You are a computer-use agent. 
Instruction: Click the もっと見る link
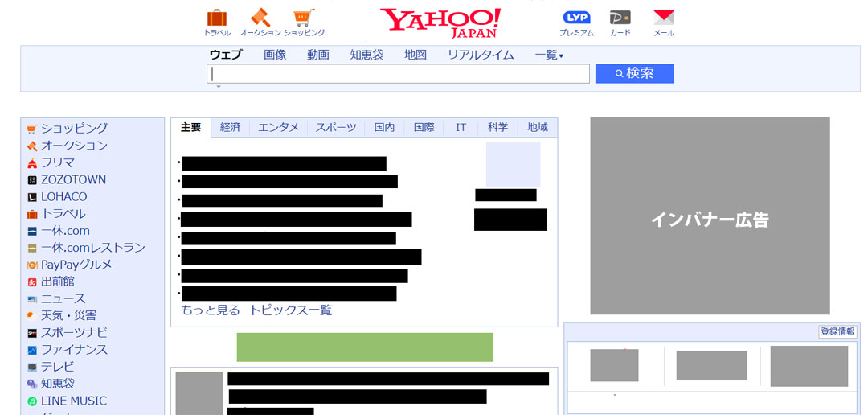pos(211,310)
